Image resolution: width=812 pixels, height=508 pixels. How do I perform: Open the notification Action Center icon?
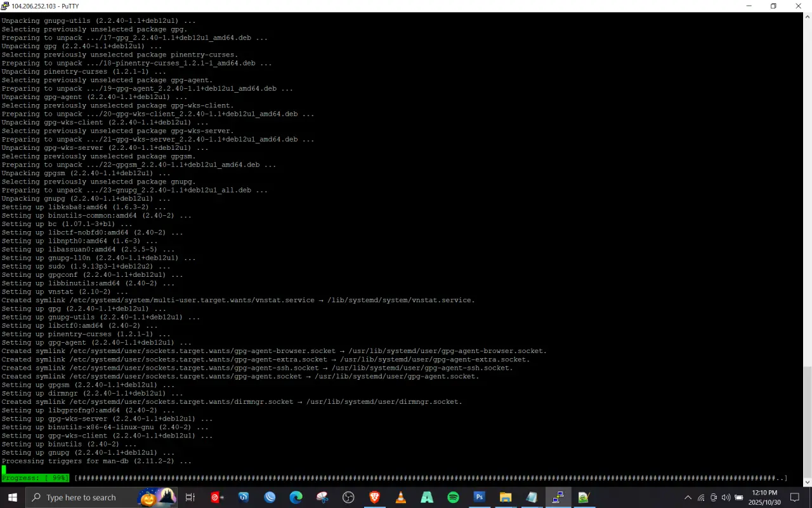click(x=796, y=497)
